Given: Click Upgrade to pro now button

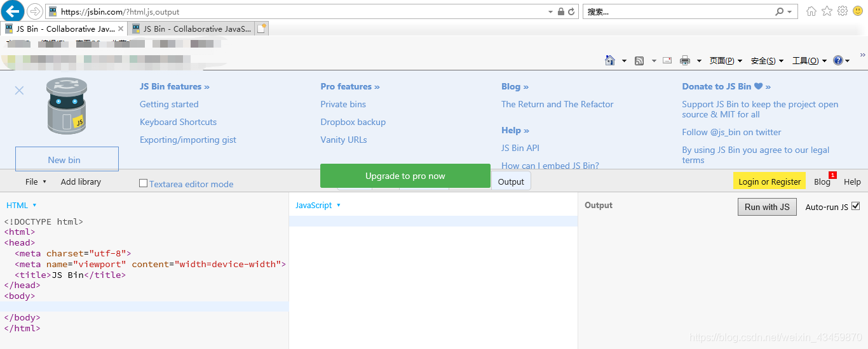Looking at the screenshot, I should point(405,176).
